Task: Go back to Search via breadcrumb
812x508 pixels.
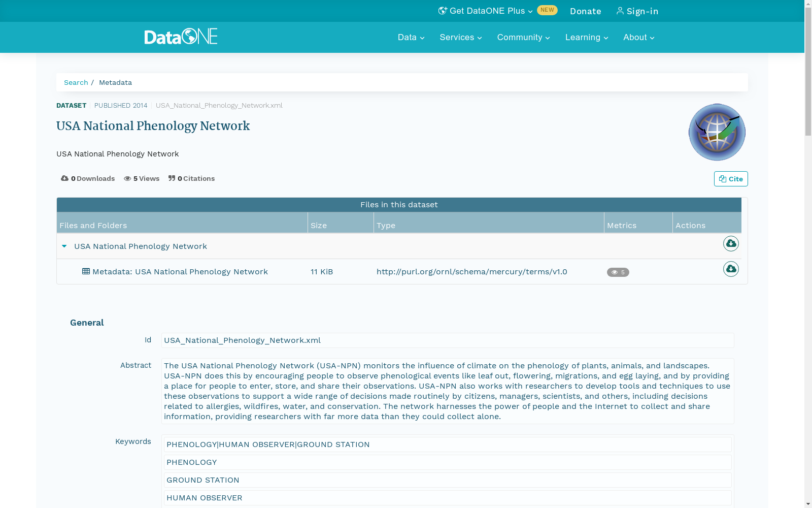Action: coord(76,82)
